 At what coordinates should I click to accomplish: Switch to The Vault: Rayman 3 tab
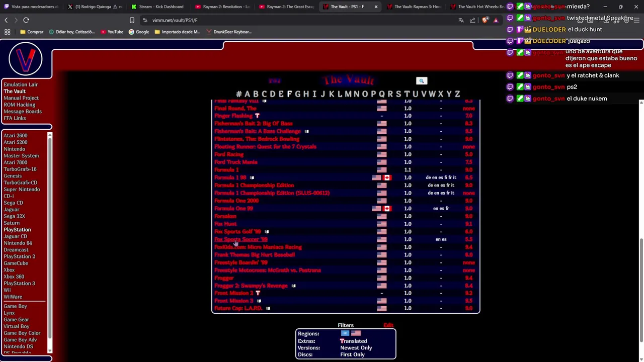click(x=414, y=7)
